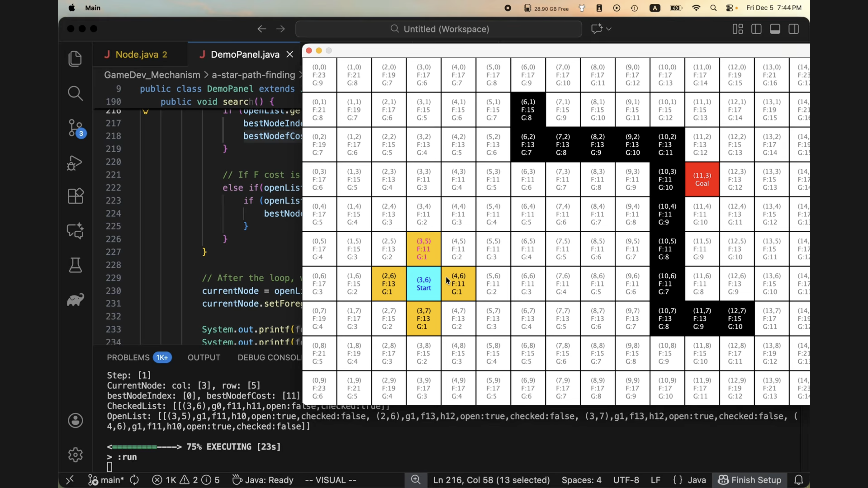Screen dimensions: 868x488
Task: Open the Extensions view icon
Action: (75, 196)
